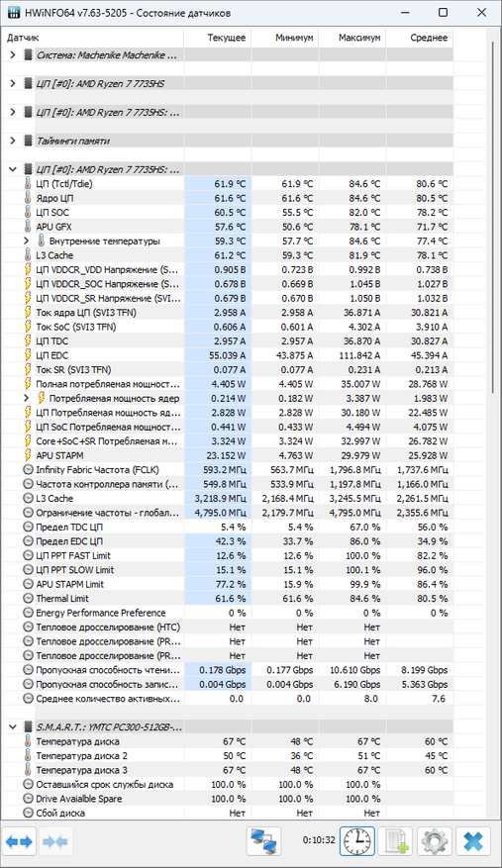Click the collapse view arrows icon
The image size is (502, 868).
pyautogui.click(x=54, y=842)
